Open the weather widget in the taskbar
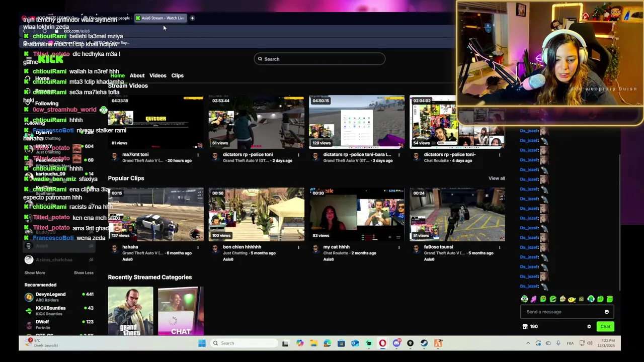644x362 pixels. click(41, 343)
